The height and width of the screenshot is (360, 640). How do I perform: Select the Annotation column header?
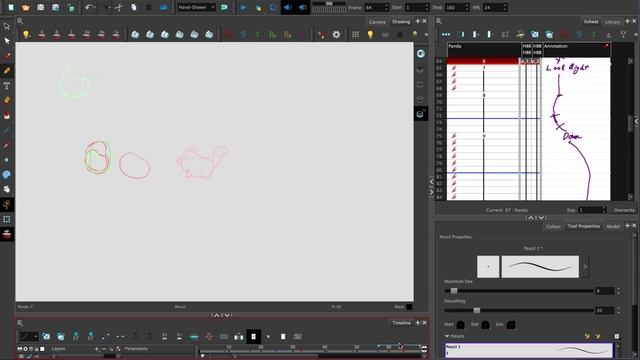point(576,49)
